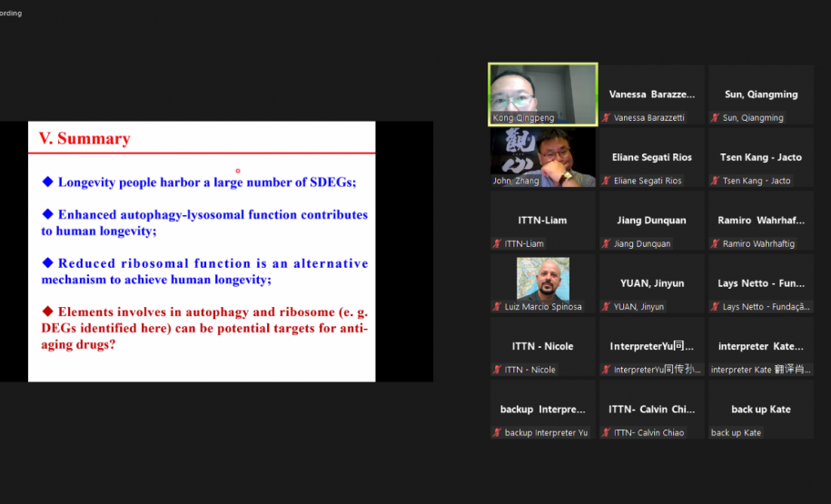Click muted mic icon beside Vanessa Barazzetti
Image resolution: width=831 pixels, height=504 pixels.
pos(607,118)
